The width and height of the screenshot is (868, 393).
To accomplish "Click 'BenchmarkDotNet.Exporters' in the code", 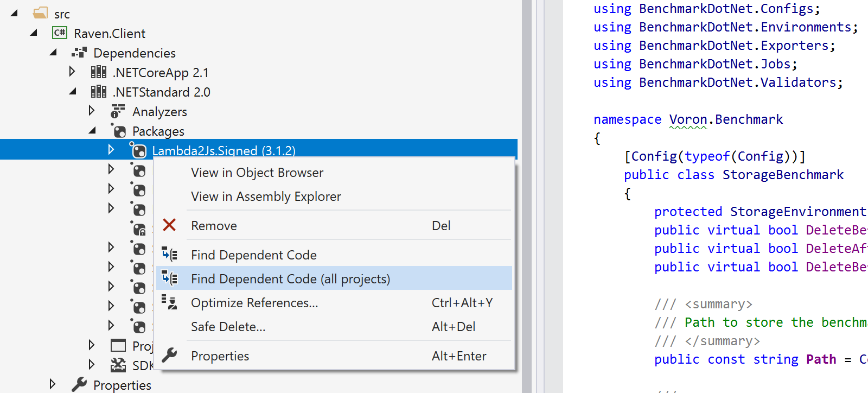I will coord(734,46).
